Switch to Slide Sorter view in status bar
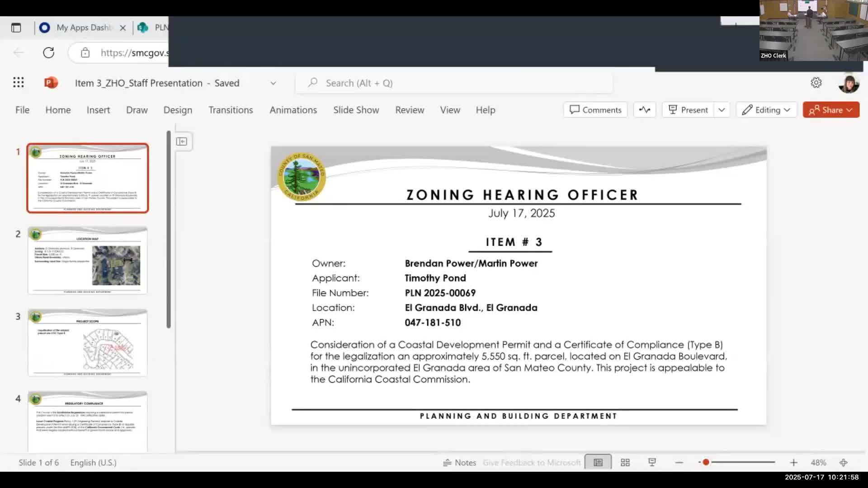This screenshot has width=868, height=488. [625, 462]
